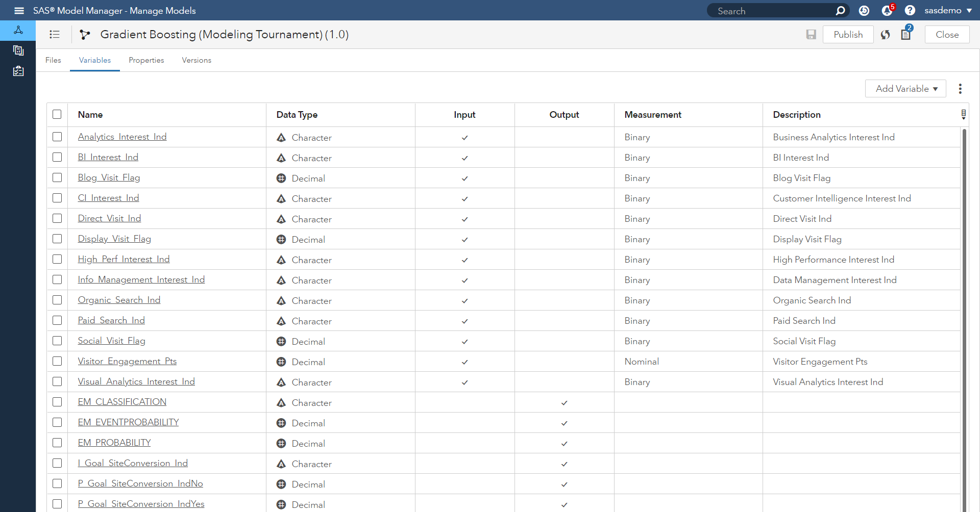
Task: Click the list view icon near the title
Action: point(54,34)
